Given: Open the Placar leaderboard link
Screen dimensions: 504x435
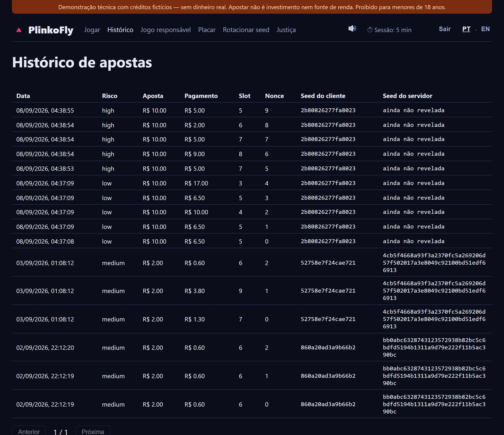Looking at the screenshot, I should pyautogui.click(x=207, y=30).
